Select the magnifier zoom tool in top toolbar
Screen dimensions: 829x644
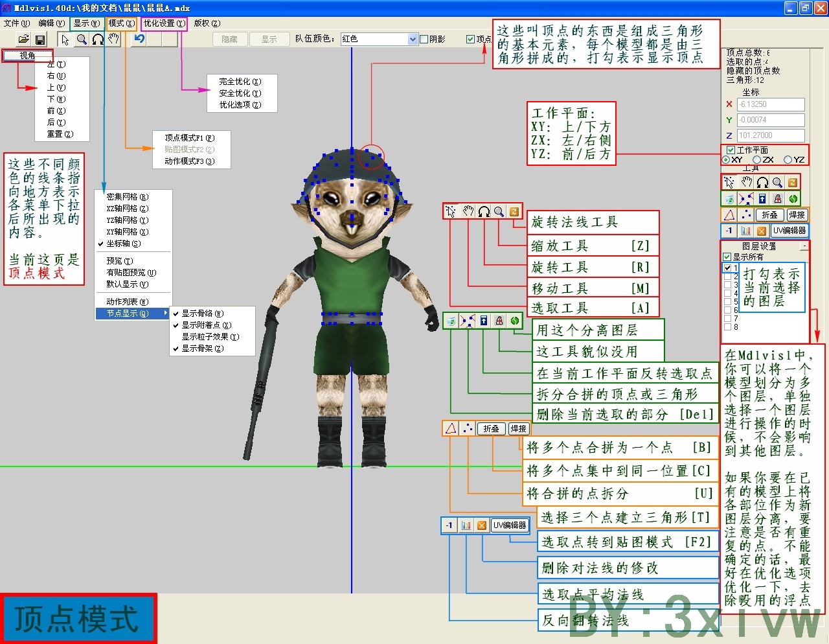[82, 40]
